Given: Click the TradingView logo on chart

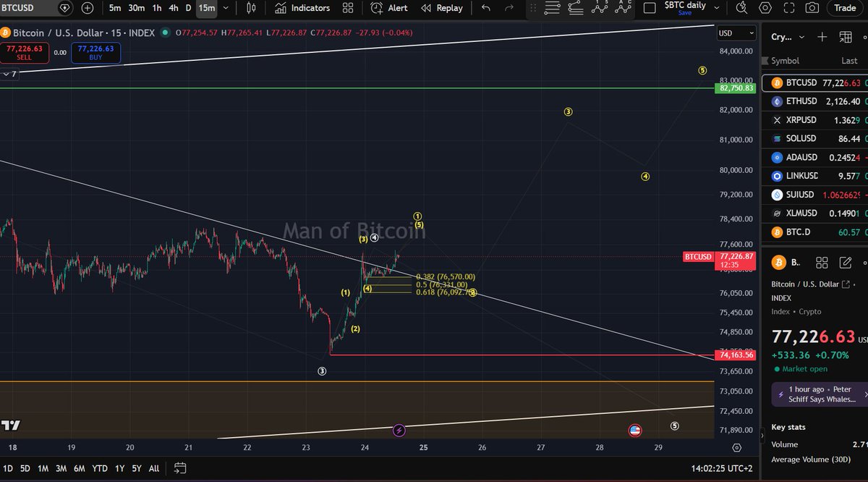Looking at the screenshot, I should tap(11, 425).
